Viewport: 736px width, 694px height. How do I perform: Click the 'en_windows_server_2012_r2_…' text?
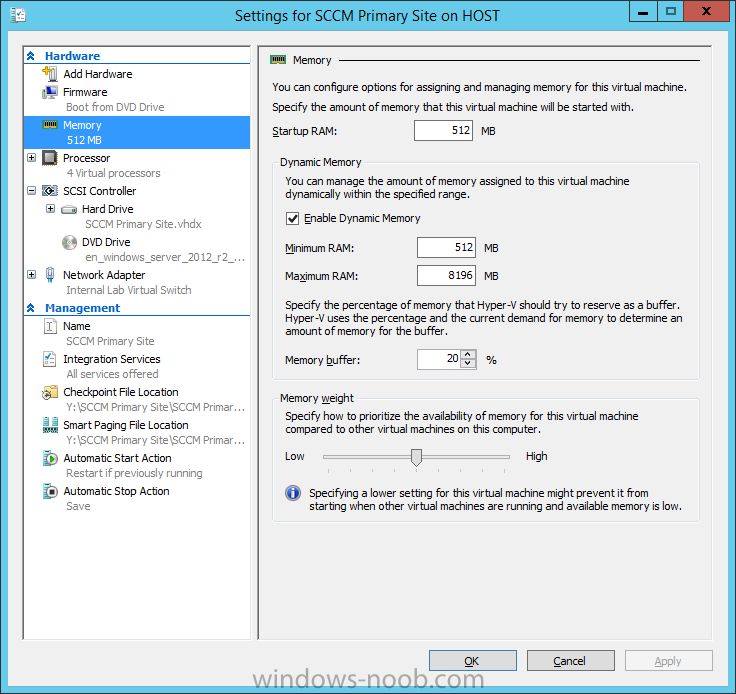(165, 258)
